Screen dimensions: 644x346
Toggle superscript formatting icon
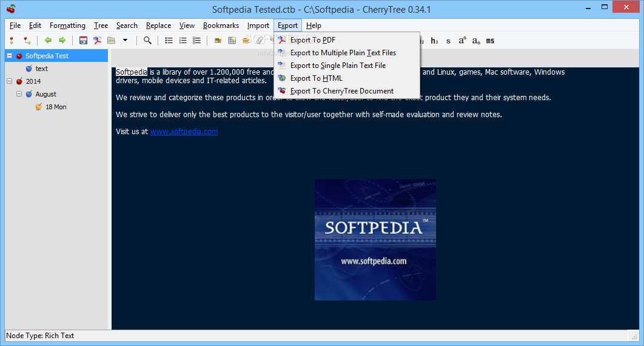click(463, 40)
